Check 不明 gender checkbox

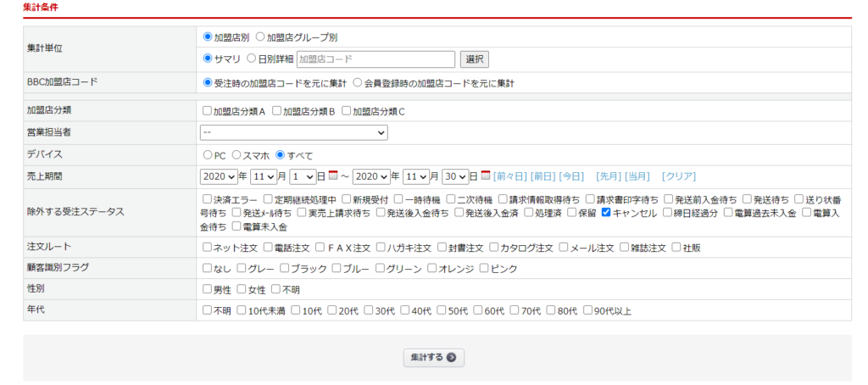coord(275,288)
